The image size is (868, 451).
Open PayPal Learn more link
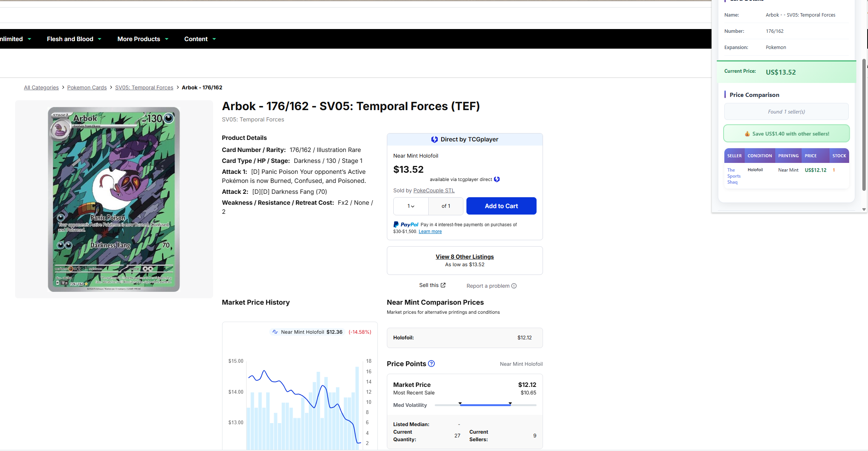tap(430, 232)
